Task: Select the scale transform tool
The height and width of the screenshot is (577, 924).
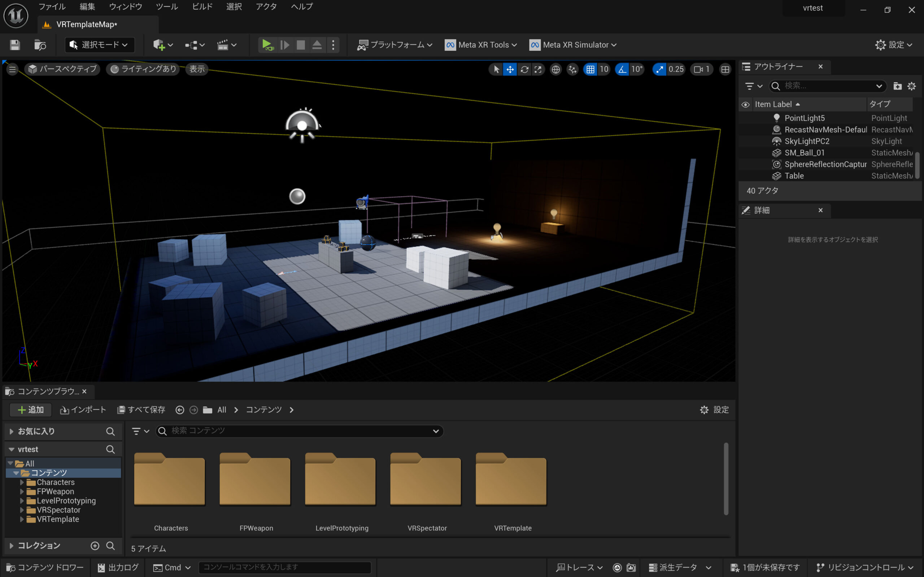Action: 538,69
